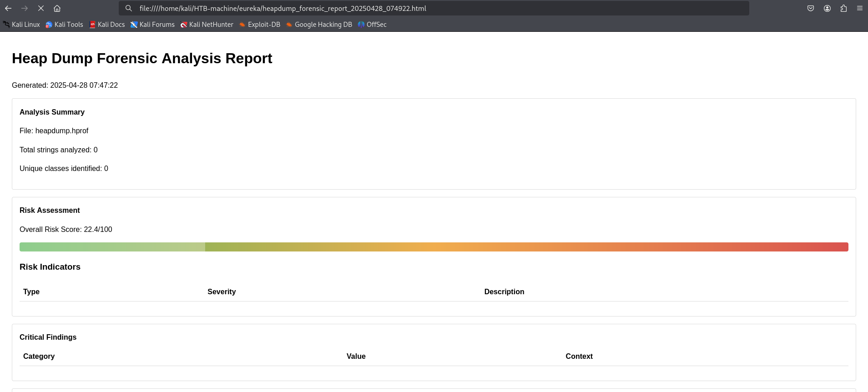Viewport: 868px width, 392px height.
Task: Stop page loading with X button
Action: click(41, 8)
